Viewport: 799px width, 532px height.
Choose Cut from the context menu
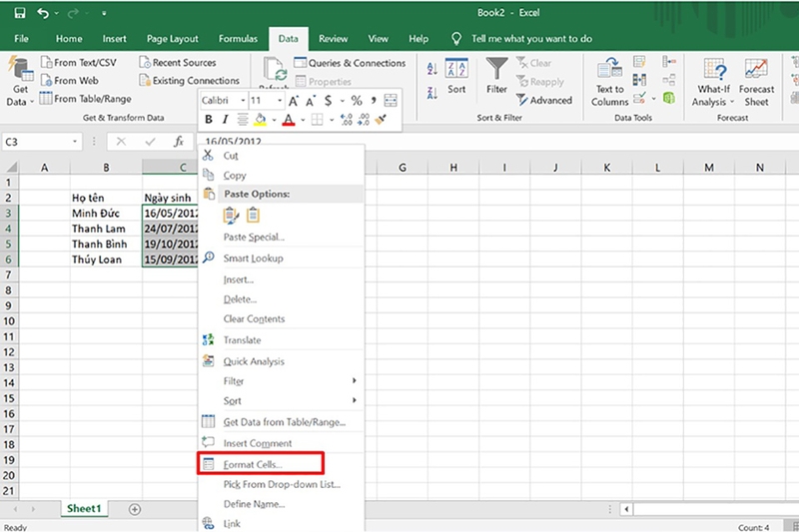point(282,156)
